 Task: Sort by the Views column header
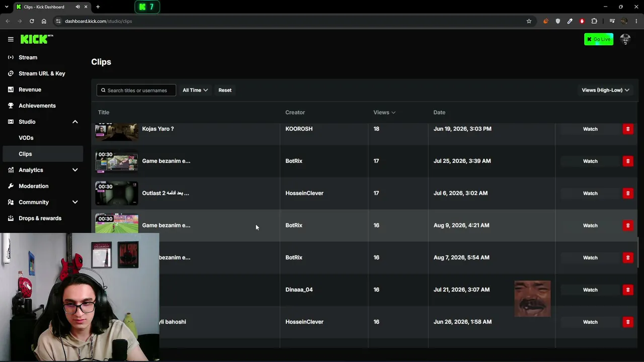point(384,113)
